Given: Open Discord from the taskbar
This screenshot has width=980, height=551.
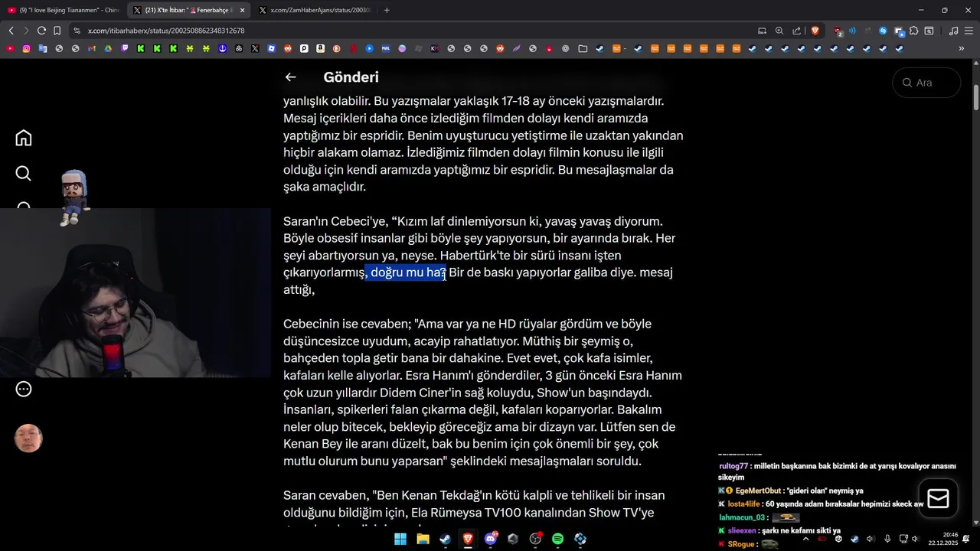Looking at the screenshot, I should tap(491, 539).
